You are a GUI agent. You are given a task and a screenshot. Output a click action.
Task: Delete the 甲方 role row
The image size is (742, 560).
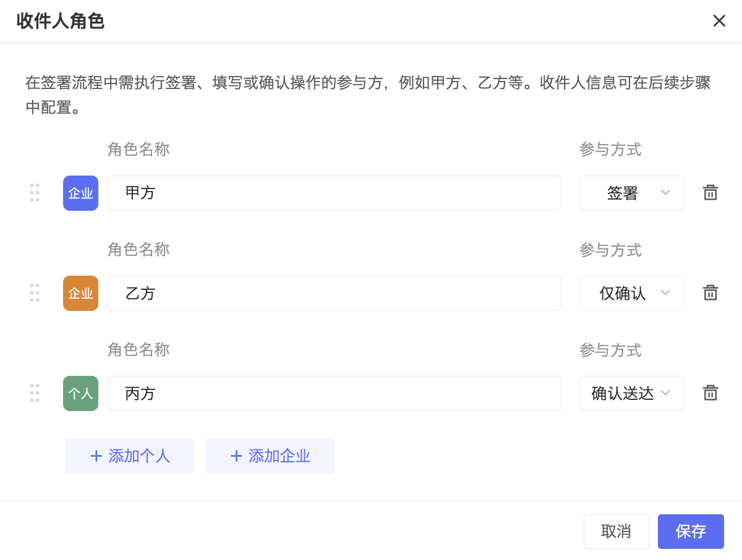tap(710, 193)
